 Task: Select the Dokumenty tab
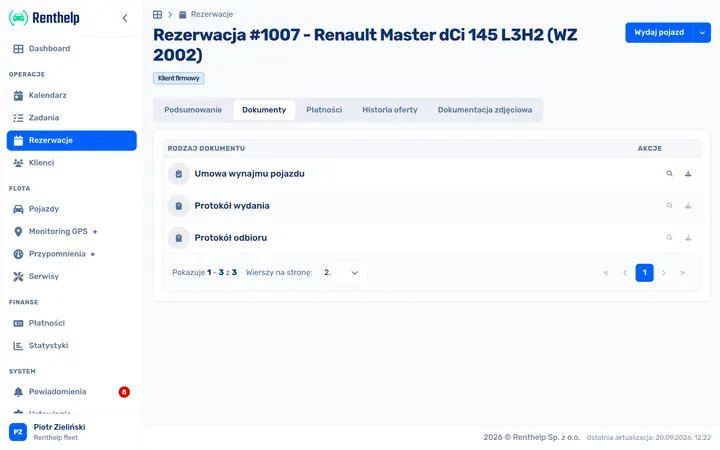[x=264, y=110]
